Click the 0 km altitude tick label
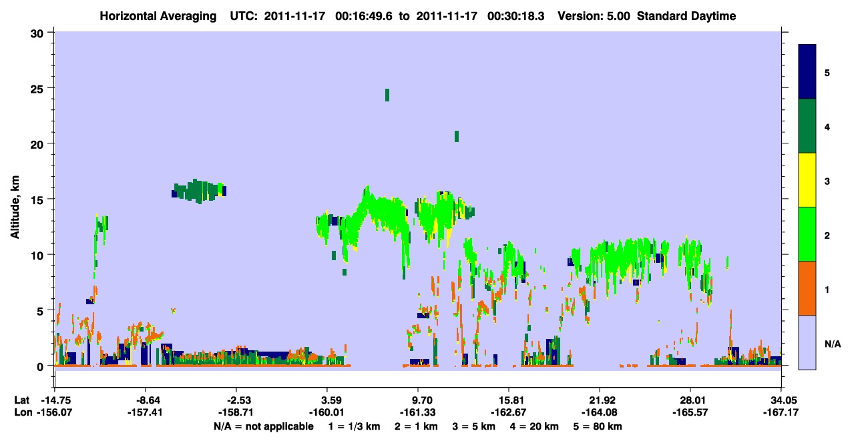 point(41,366)
